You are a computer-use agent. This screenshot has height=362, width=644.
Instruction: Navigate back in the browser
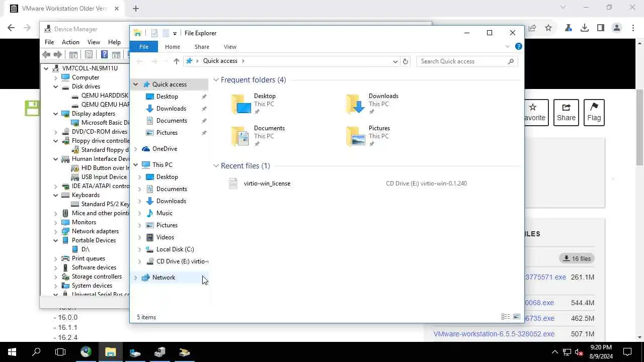(11, 28)
